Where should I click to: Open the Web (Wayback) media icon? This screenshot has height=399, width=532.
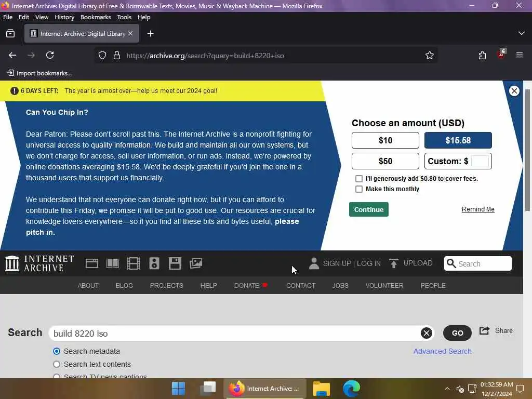[91, 263]
